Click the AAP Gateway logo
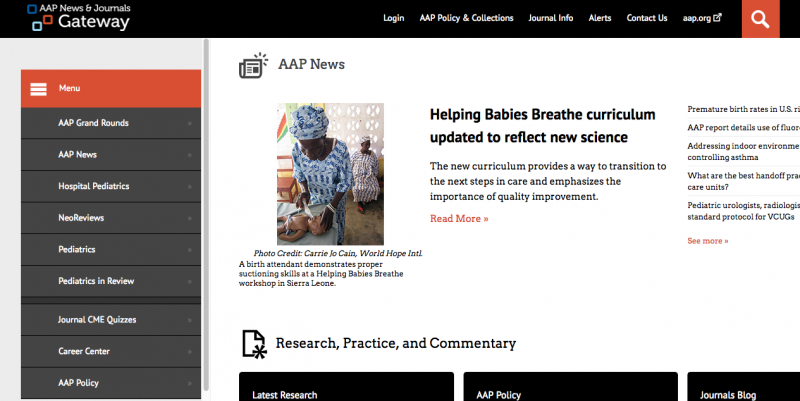Image resolution: width=800 pixels, height=401 pixels. pos(79,17)
